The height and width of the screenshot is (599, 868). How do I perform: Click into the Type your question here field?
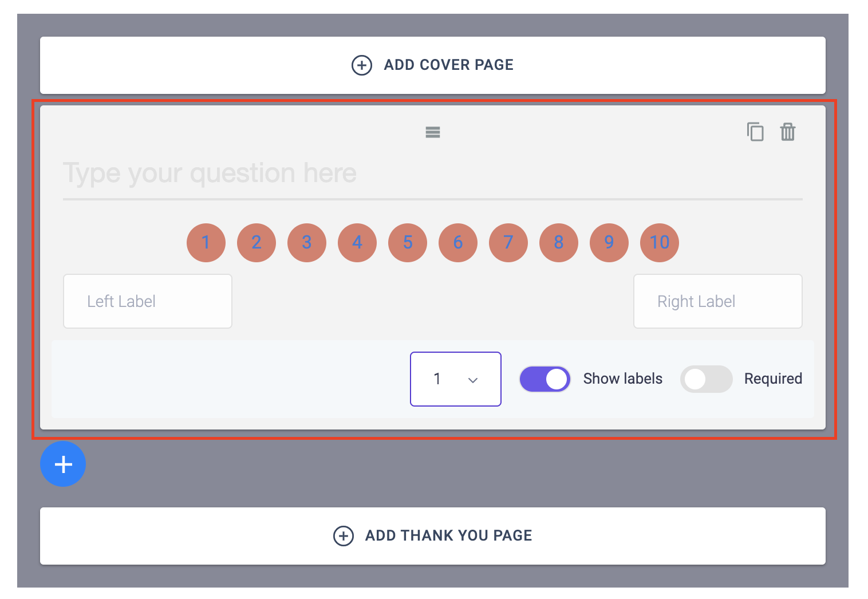[x=433, y=174]
